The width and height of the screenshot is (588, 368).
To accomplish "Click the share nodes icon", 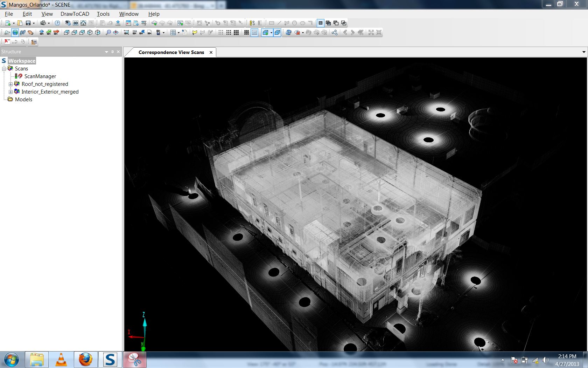I will pos(335,32).
